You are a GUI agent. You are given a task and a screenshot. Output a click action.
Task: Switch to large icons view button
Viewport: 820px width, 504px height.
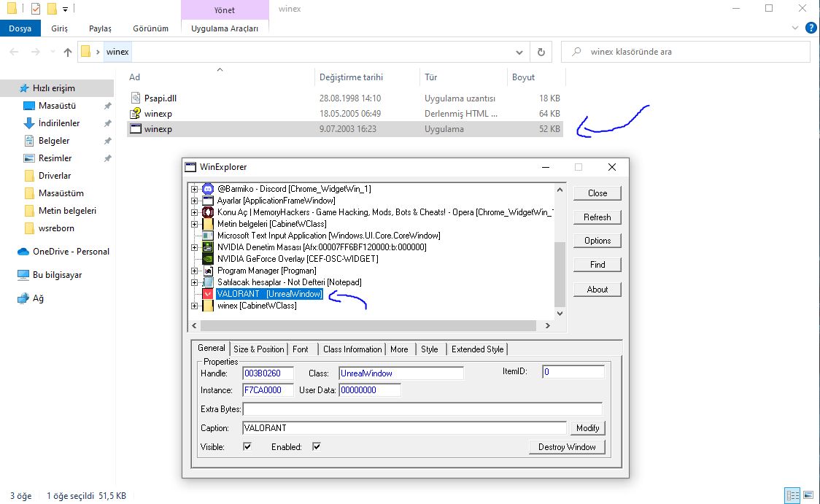point(808,495)
